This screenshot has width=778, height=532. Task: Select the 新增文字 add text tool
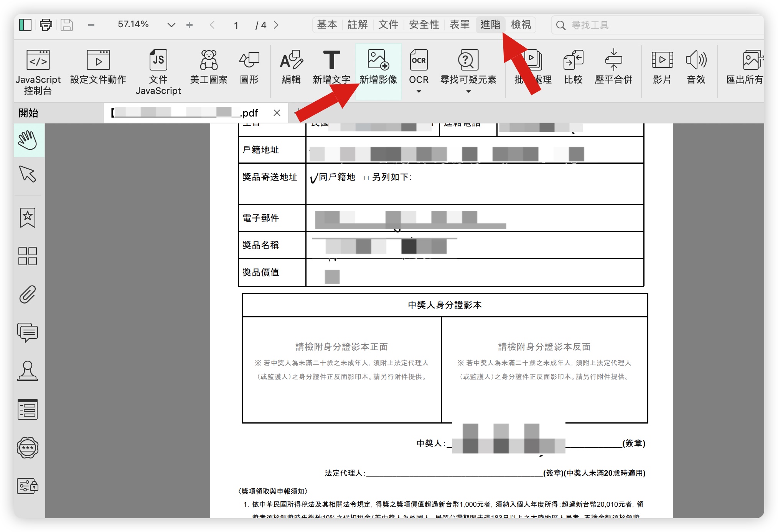pos(331,67)
